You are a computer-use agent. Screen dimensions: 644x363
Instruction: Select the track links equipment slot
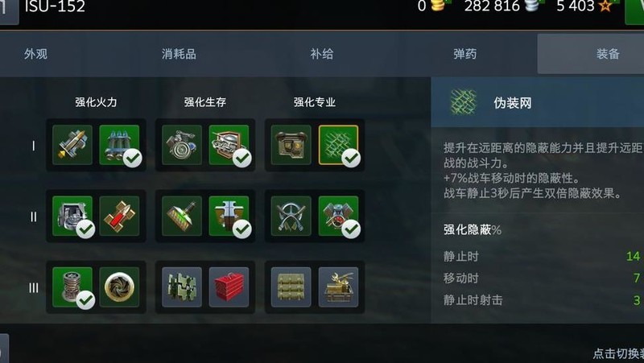[182, 287]
